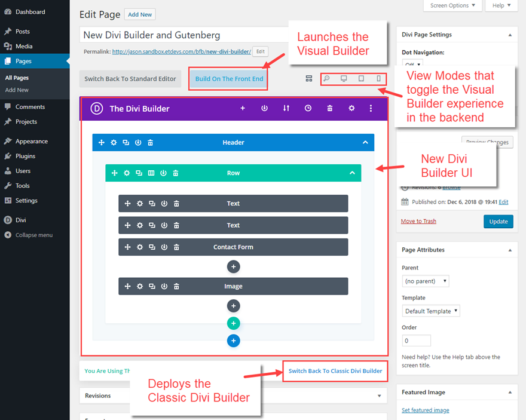Select the phone view mode icon
Screen dimensions: 526x420
pyautogui.click(x=378, y=78)
